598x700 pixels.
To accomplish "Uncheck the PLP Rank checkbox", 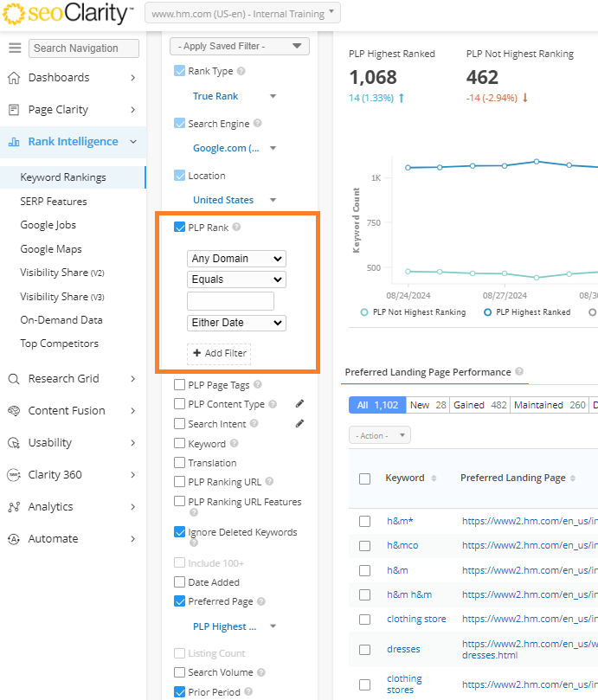I will pyautogui.click(x=180, y=228).
